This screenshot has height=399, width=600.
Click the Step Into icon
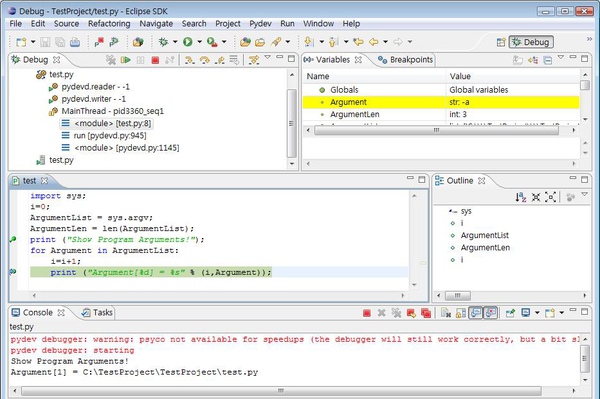[x=189, y=60]
